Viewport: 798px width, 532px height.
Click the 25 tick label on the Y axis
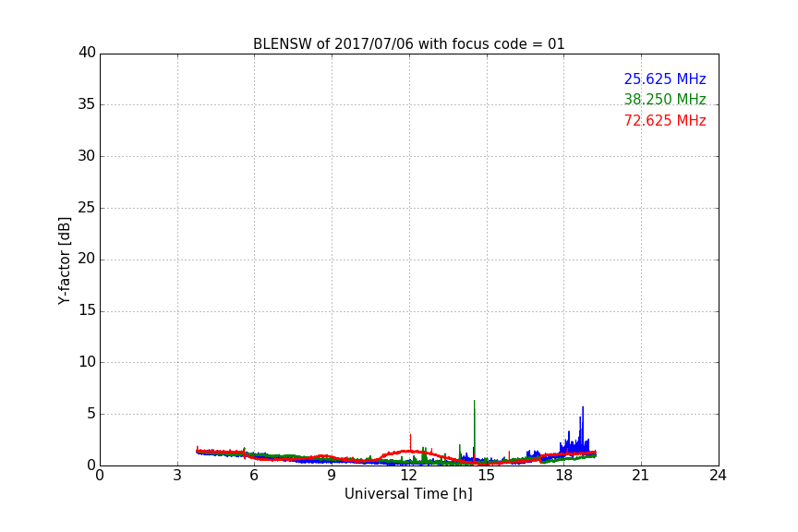87,208
